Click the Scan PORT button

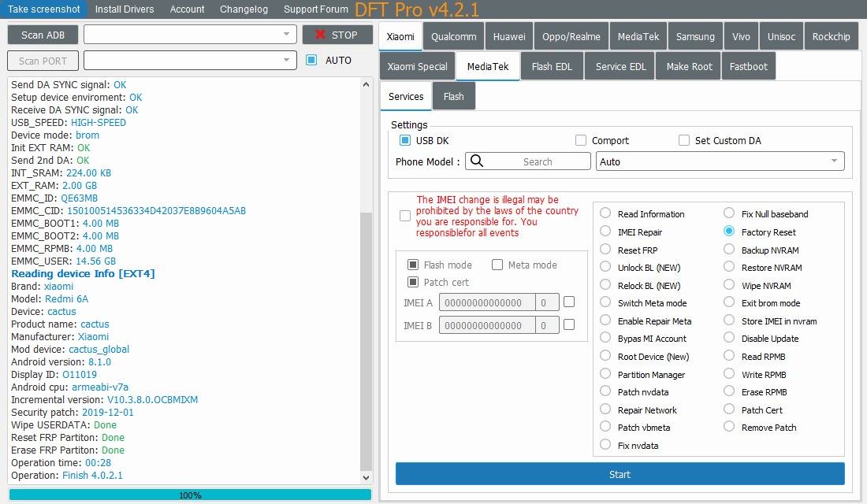coord(43,61)
